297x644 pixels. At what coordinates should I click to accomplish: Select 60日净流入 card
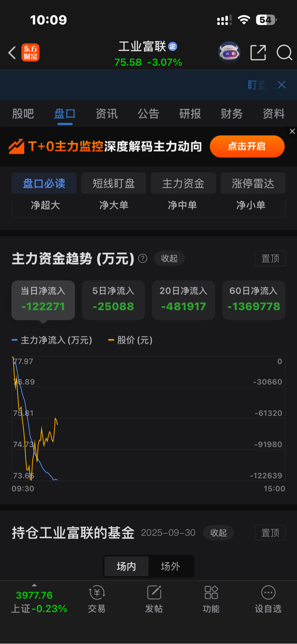pyautogui.click(x=254, y=300)
